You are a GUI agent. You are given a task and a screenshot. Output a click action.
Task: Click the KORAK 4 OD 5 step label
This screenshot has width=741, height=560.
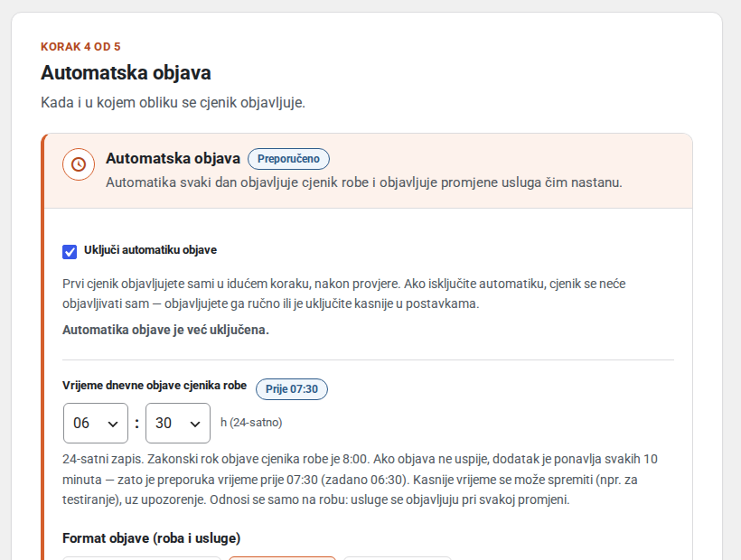pyautogui.click(x=80, y=47)
